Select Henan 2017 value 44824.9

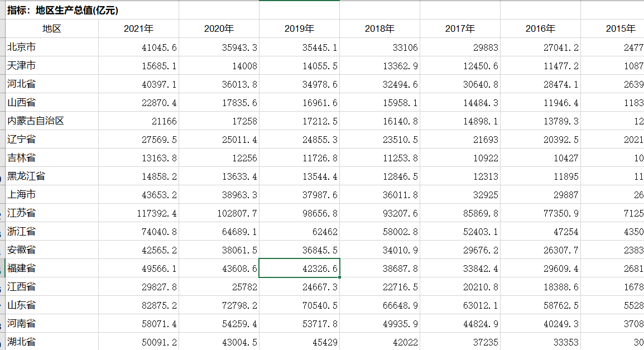point(460,324)
